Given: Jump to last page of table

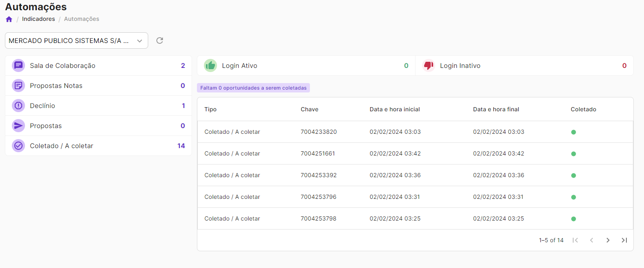Looking at the screenshot, I should pyautogui.click(x=624, y=240).
